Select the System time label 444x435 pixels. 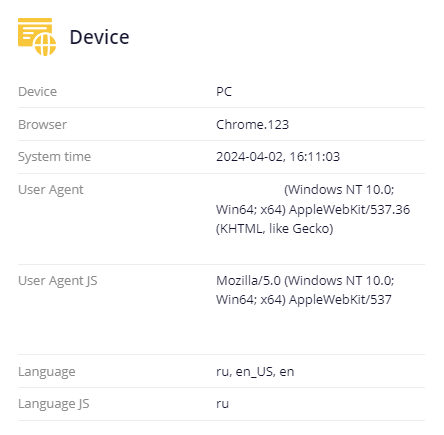pos(54,157)
